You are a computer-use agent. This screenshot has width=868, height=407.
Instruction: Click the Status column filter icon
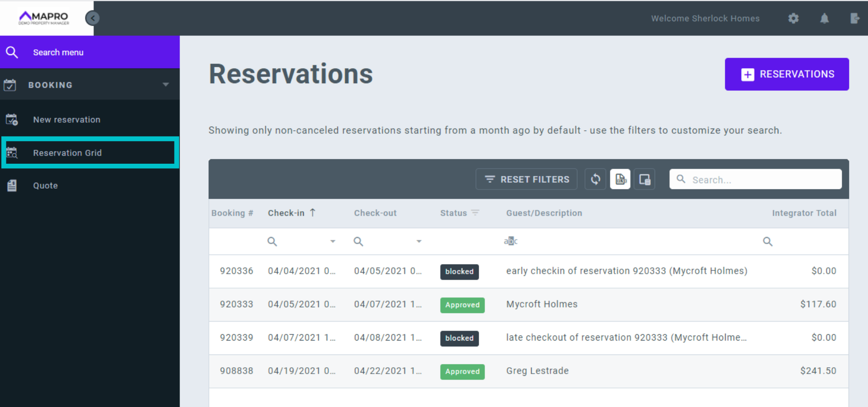click(x=475, y=213)
